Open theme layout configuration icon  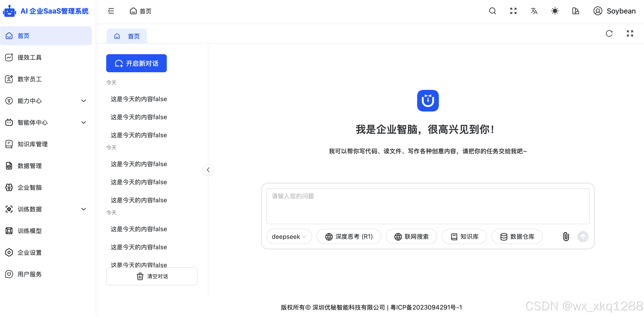(576, 11)
